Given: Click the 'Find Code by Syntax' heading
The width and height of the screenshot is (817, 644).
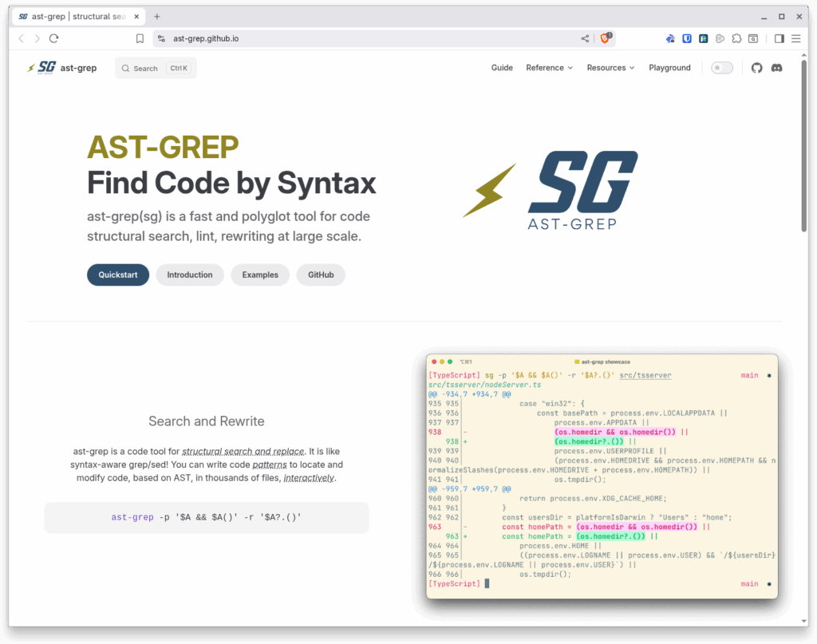Looking at the screenshot, I should tap(231, 183).
